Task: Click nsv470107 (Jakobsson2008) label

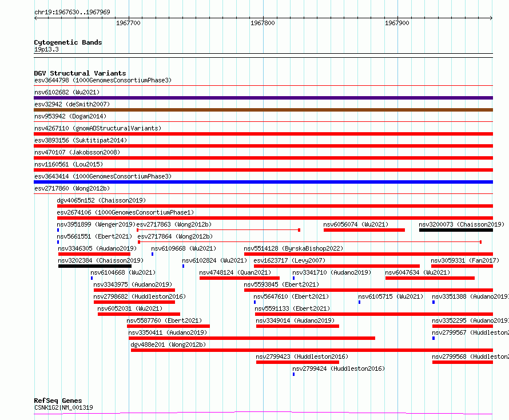Action: click(77, 152)
